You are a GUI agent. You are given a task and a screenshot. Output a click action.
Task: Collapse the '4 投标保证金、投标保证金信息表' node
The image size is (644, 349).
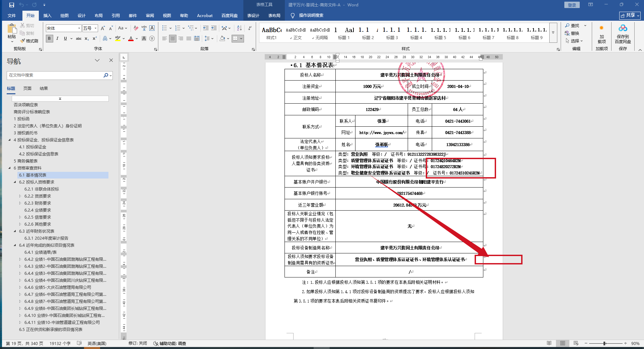tap(10, 140)
